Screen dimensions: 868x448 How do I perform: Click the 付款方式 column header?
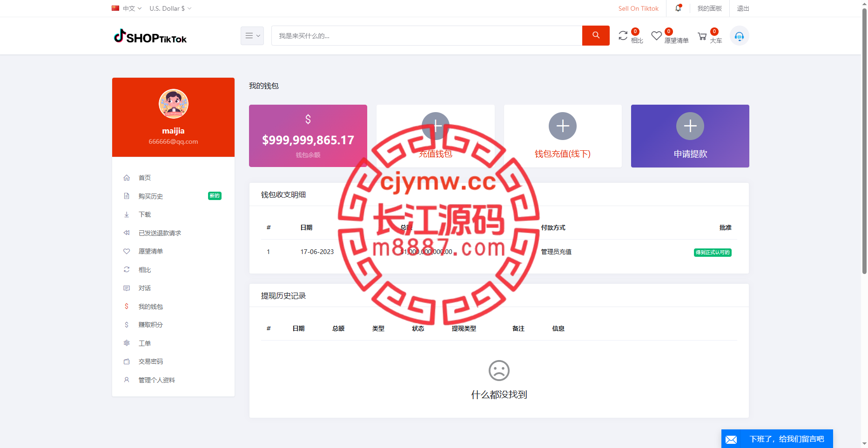click(553, 227)
